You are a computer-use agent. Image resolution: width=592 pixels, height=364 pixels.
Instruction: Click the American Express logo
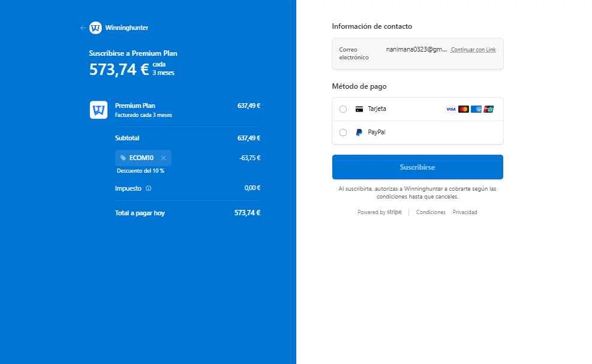point(476,109)
